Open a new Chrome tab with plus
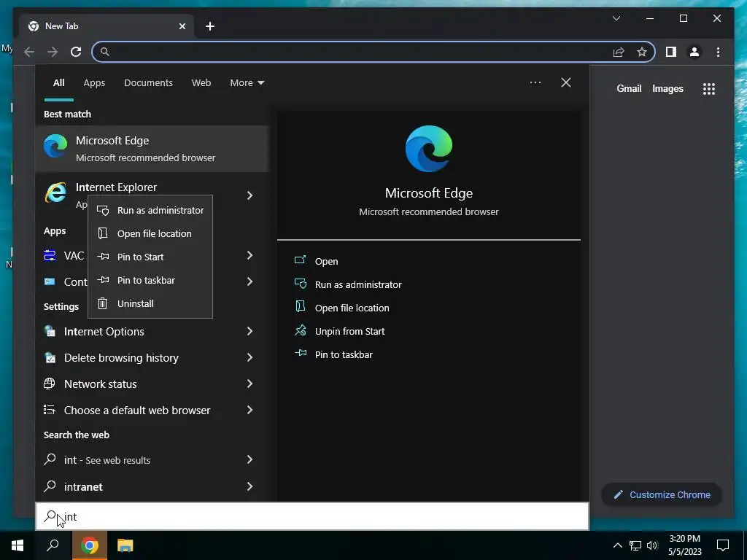747x560 pixels. click(210, 26)
